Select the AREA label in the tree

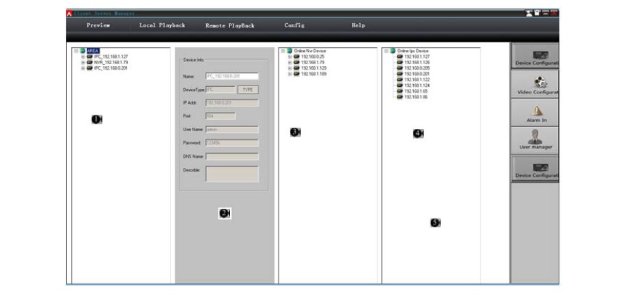pos(94,51)
